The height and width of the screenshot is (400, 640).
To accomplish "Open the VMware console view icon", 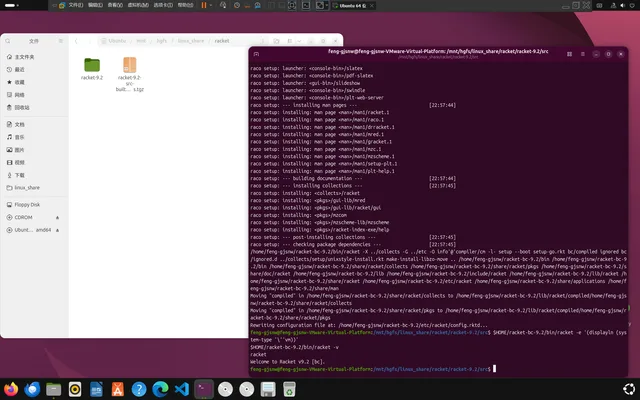I will pos(306,5).
